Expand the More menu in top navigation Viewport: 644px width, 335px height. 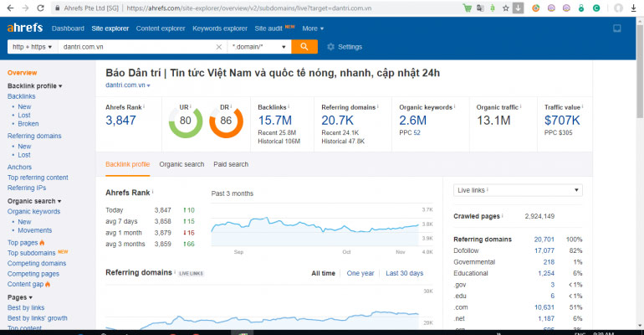point(313,28)
